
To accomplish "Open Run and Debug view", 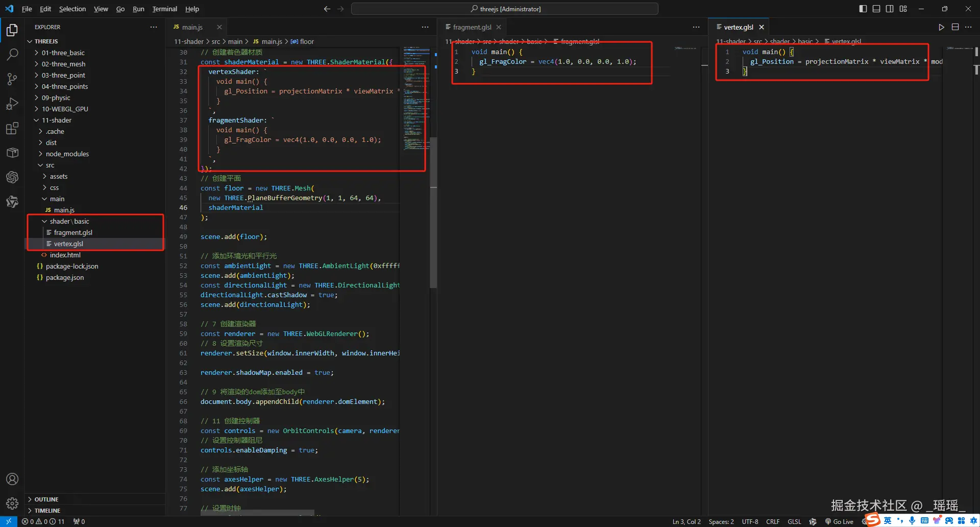I will coord(12,104).
